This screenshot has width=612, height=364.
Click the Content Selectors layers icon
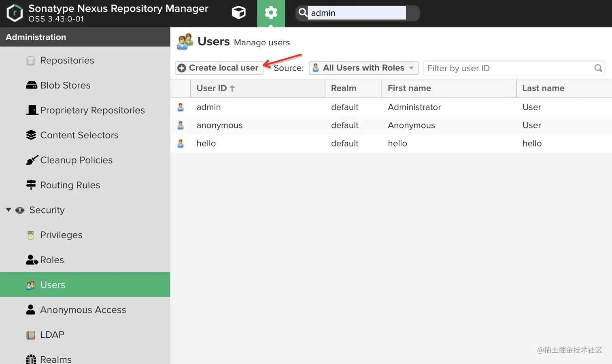tap(31, 135)
